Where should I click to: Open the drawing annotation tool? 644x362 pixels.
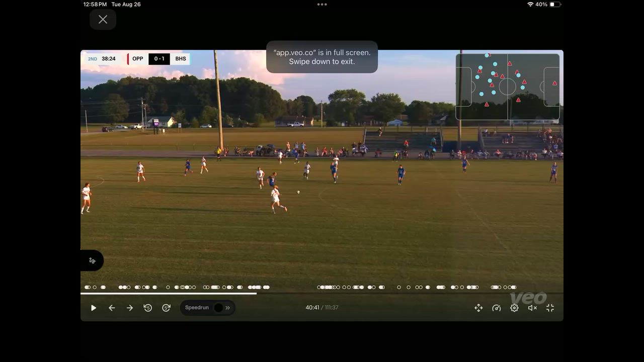pyautogui.click(x=92, y=260)
